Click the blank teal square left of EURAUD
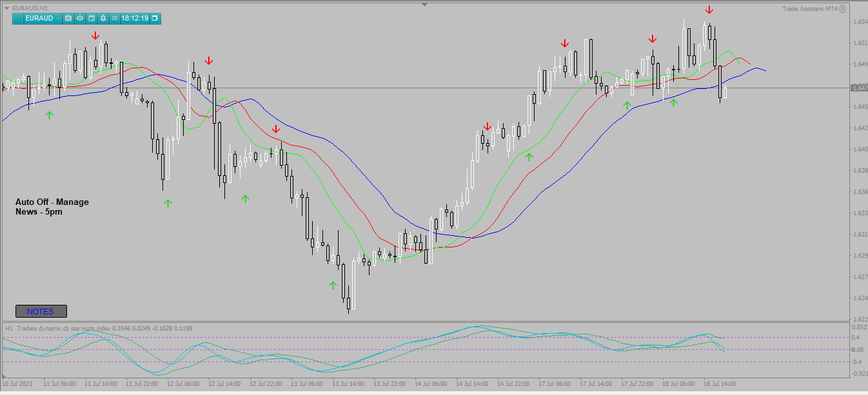 point(18,18)
